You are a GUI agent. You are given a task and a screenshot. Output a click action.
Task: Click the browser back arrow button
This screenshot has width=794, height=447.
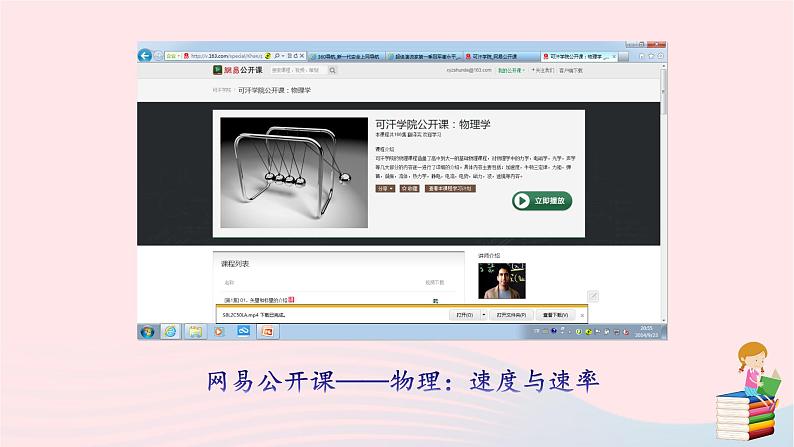tap(145, 55)
